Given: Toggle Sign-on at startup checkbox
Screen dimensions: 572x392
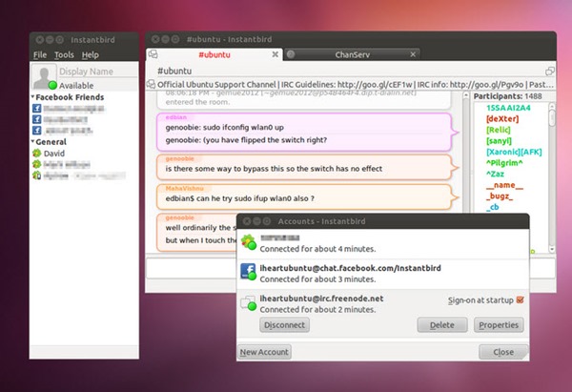Looking at the screenshot, I should point(521,300).
